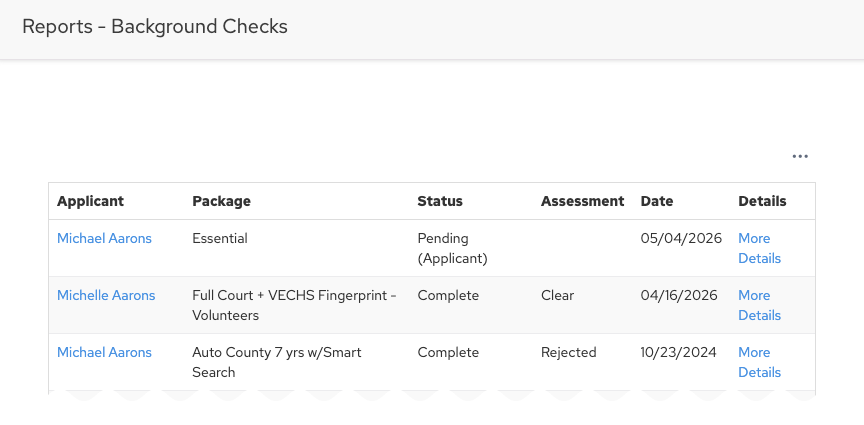Select the Pending (Applicant) status cell
This screenshot has height=425, width=864.
(x=452, y=248)
